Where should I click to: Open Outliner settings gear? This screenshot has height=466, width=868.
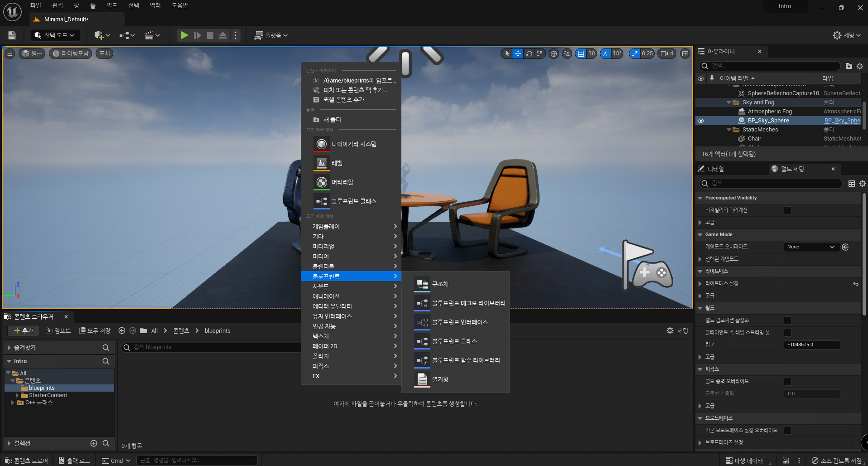coord(860,66)
